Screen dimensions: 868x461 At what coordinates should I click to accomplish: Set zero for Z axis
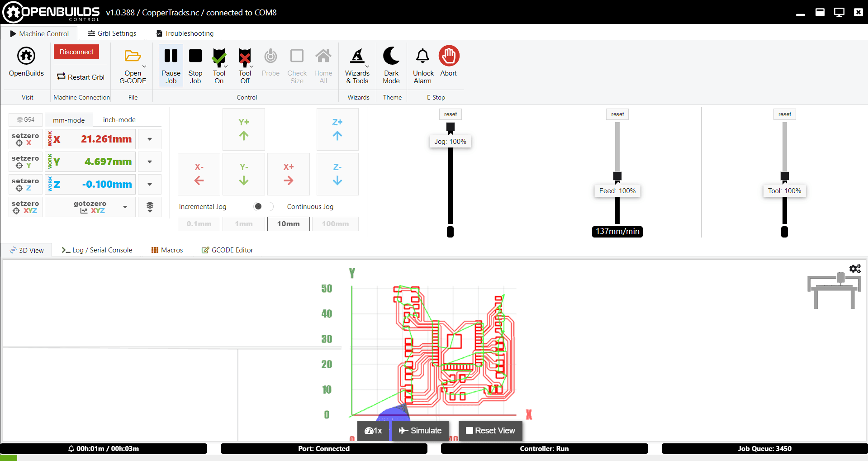click(25, 184)
